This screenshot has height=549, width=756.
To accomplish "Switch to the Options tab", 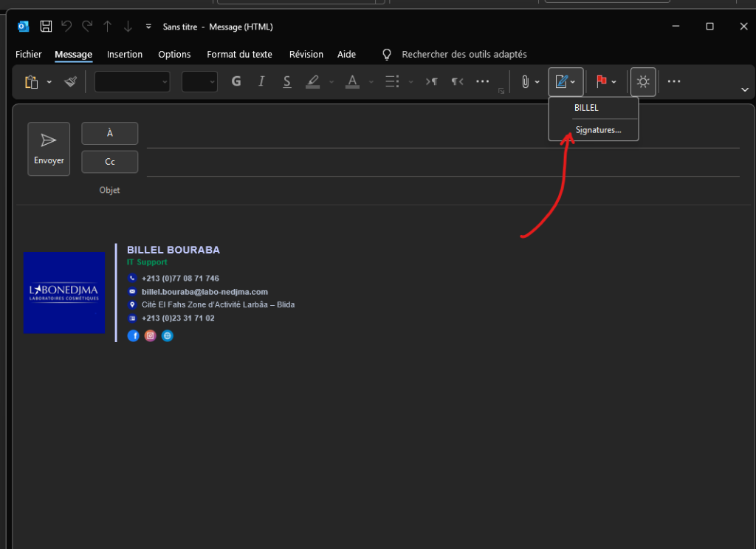I will coord(174,55).
